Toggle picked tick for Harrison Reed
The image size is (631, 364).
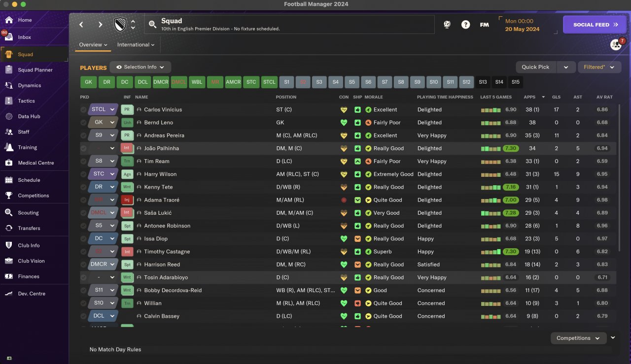click(x=83, y=265)
